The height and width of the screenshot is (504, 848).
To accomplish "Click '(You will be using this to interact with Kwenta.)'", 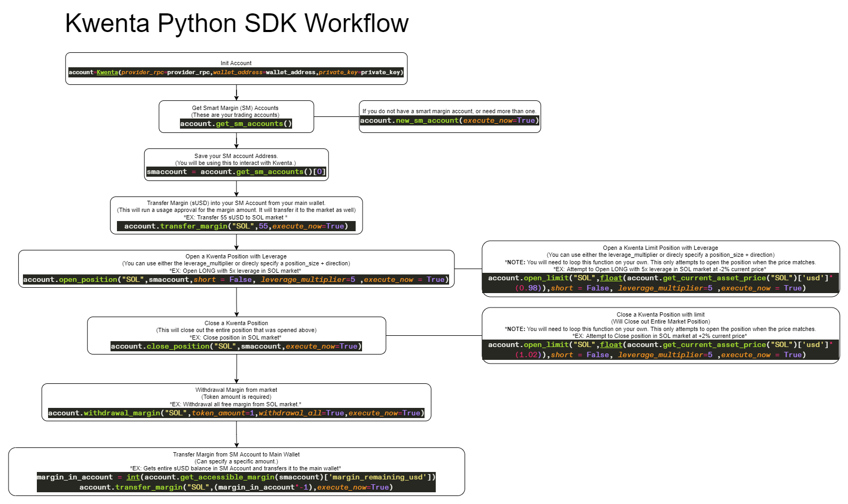I will pyautogui.click(x=235, y=163).
